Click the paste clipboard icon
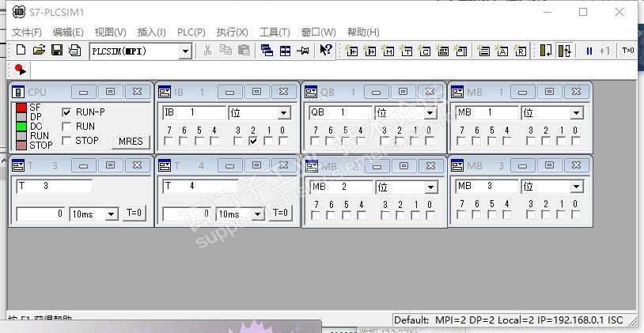Image resolution: width=644 pixels, height=333 pixels. (244, 51)
